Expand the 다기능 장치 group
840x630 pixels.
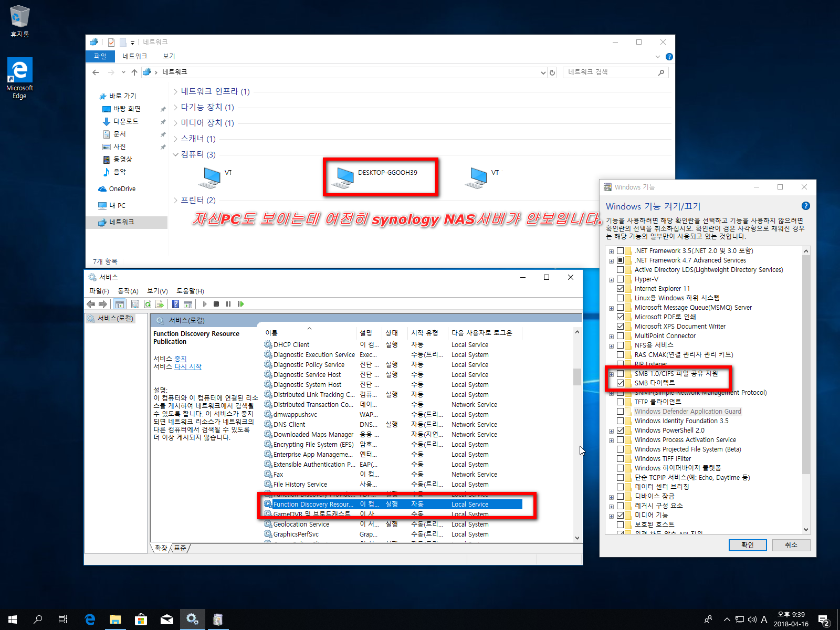pyautogui.click(x=176, y=107)
